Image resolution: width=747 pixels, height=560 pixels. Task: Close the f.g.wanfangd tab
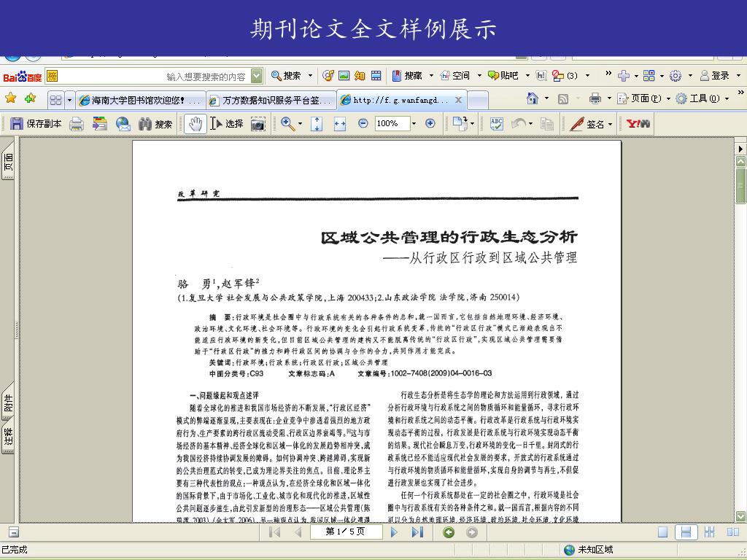click(x=458, y=100)
